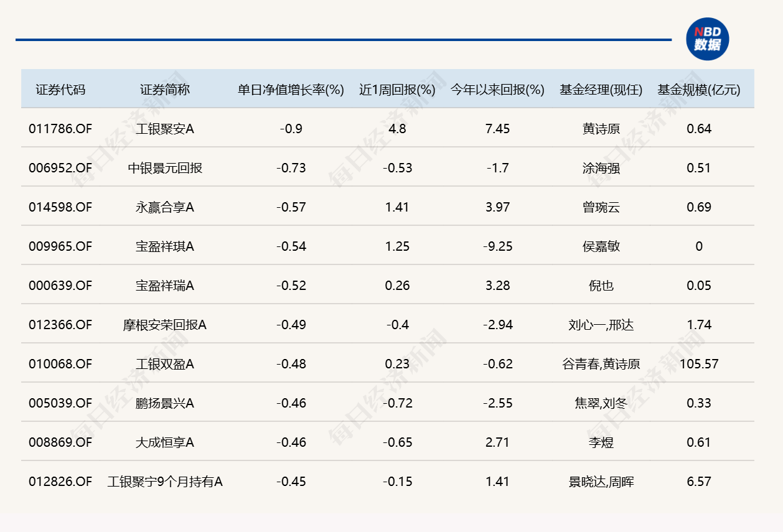Select manager 涂海强
Viewport: 783px width, 532px height.
click(601, 168)
